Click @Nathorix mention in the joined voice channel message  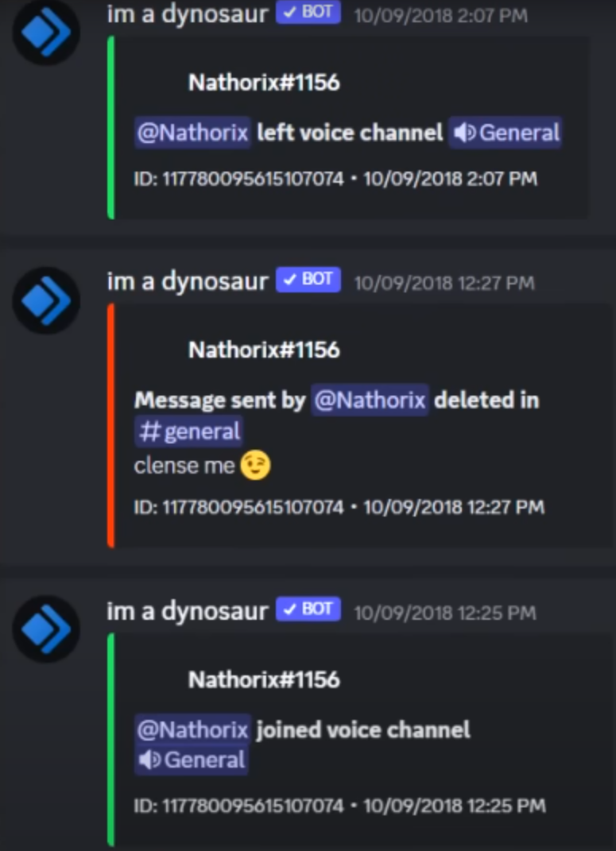192,730
